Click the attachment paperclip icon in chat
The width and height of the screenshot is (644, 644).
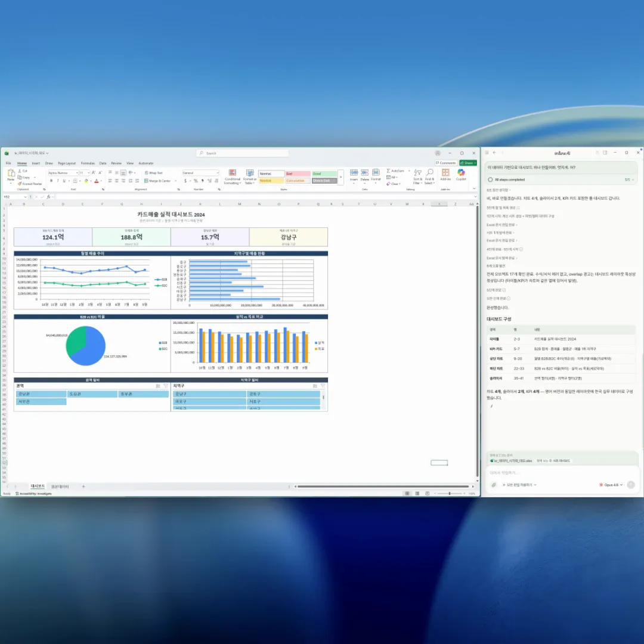coord(494,485)
